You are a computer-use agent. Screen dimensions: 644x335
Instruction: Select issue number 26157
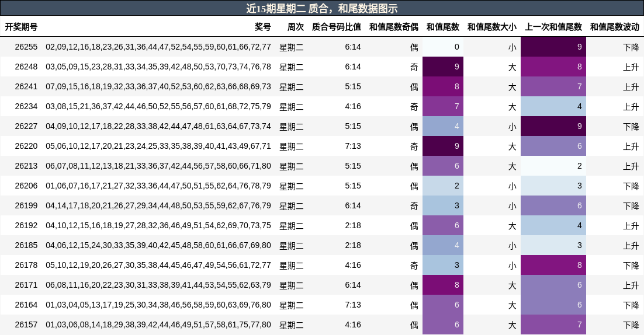coord(26,324)
